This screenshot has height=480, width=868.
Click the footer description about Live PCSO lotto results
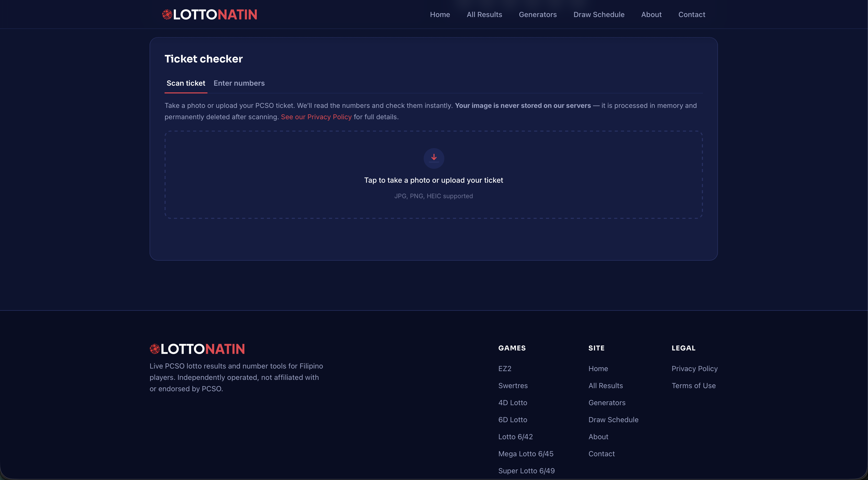click(236, 377)
